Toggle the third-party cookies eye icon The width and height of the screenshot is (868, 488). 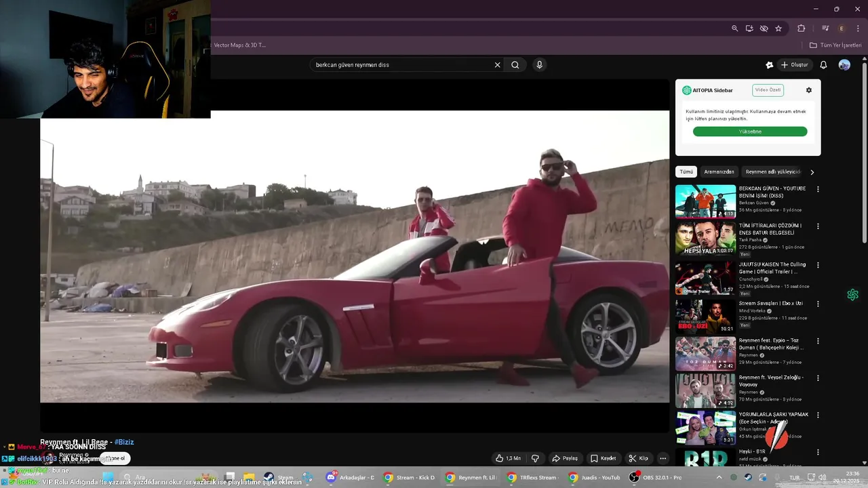(x=764, y=28)
